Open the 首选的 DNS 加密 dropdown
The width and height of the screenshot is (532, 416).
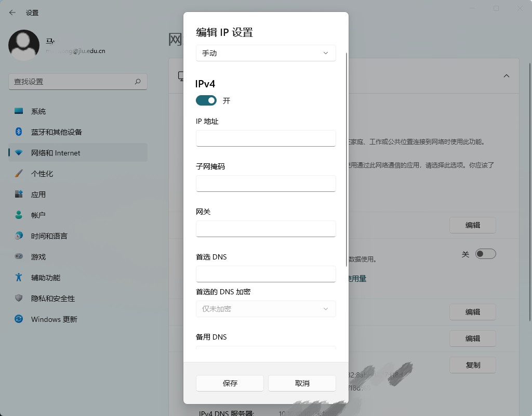[265, 309]
